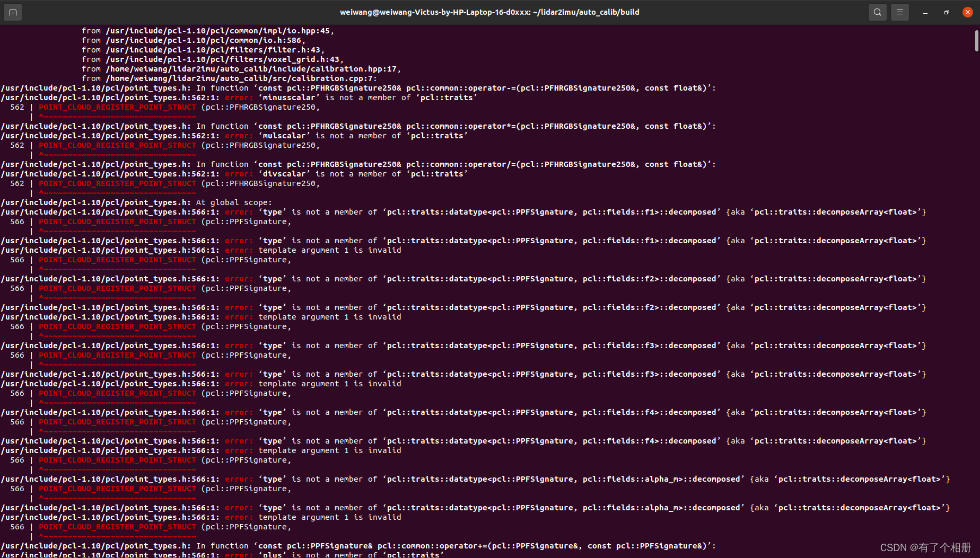Click the 'minusscalar' error message text
Screen dimensions: 980x558
pyautogui.click(x=239, y=98)
